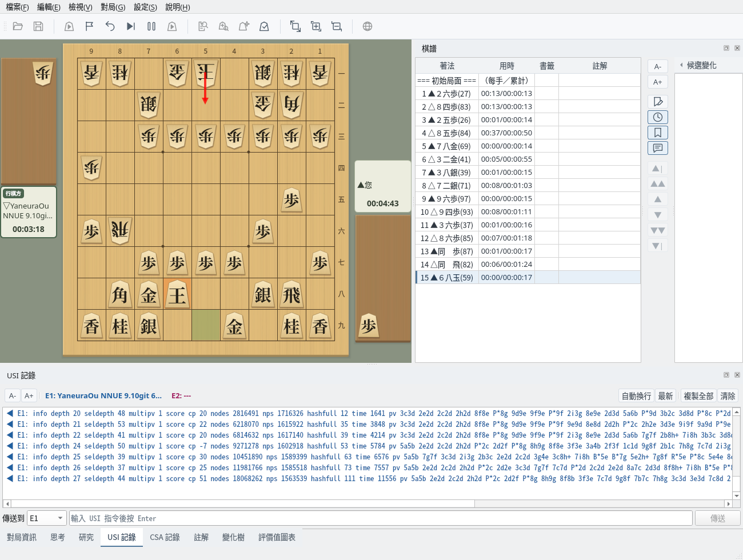Click the undo arrow toolbar icon
The height and width of the screenshot is (560, 743).
110,26
